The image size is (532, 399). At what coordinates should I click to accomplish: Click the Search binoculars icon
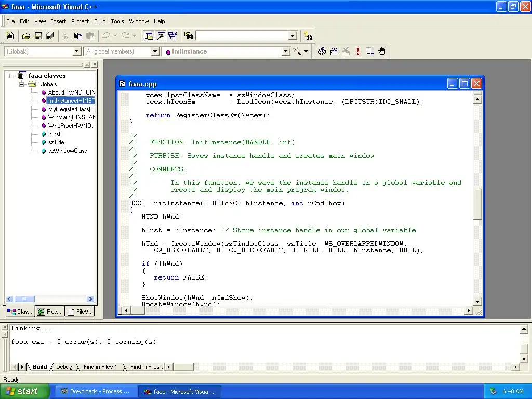[308, 36]
